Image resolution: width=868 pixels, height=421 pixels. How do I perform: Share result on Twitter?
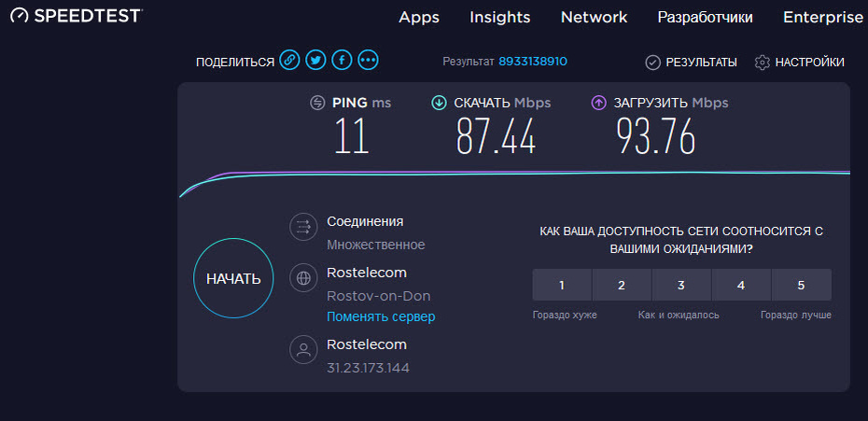[315, 59]
